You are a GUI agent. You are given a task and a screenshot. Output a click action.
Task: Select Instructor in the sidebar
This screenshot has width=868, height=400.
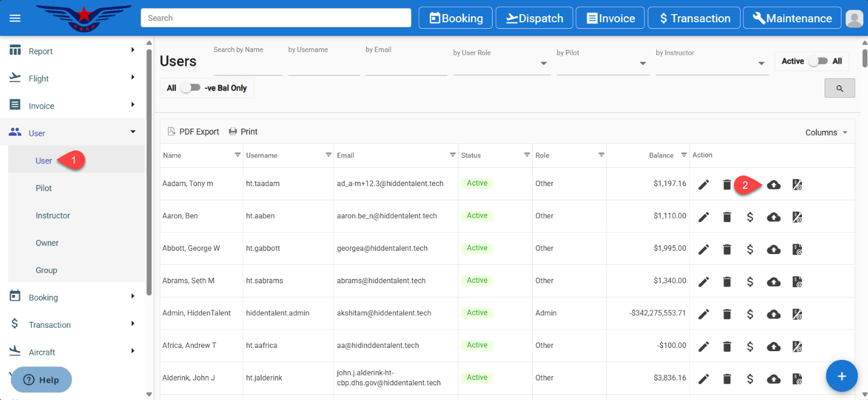coord(53,215)
